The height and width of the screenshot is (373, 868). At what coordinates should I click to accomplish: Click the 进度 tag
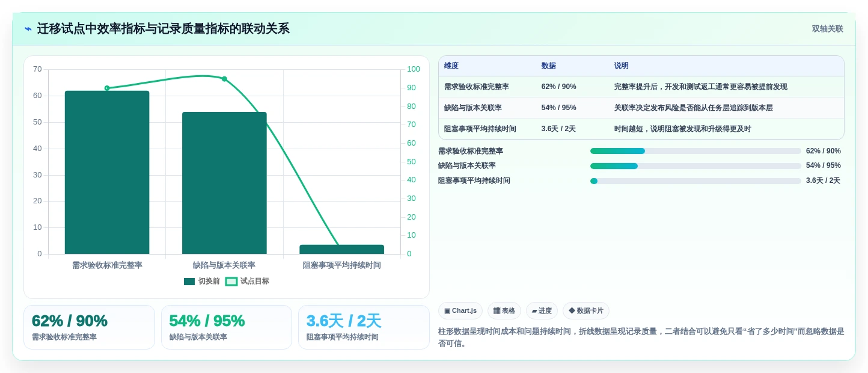click(542, 310)
